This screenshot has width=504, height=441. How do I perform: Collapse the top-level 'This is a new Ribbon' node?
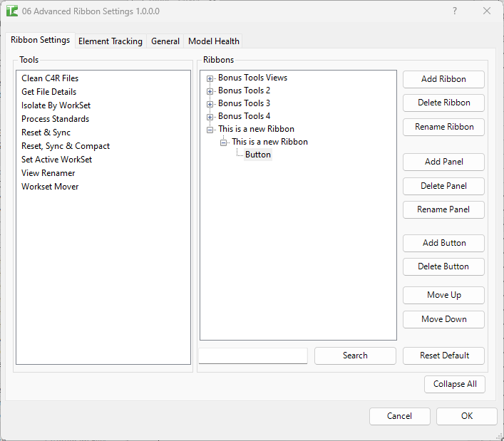[x=210, y=130]
